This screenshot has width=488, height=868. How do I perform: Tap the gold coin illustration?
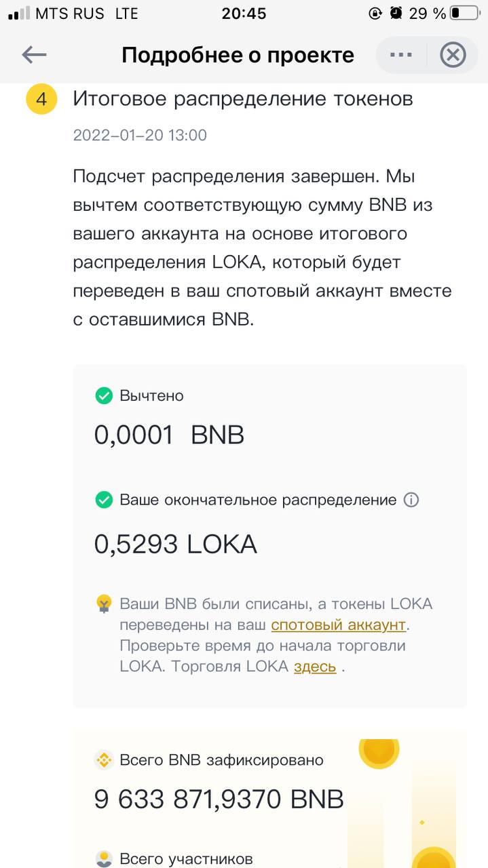tap(379, 749)
